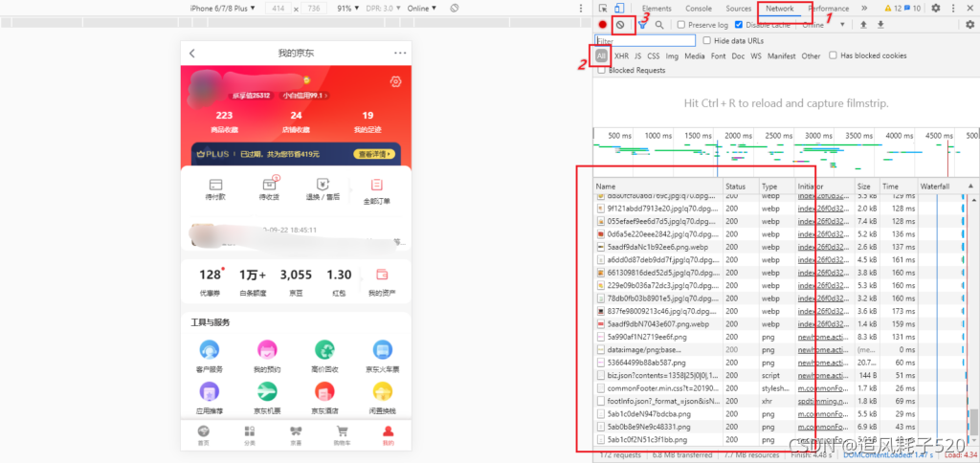Switch to the Console tab

(x=698, y=9)
